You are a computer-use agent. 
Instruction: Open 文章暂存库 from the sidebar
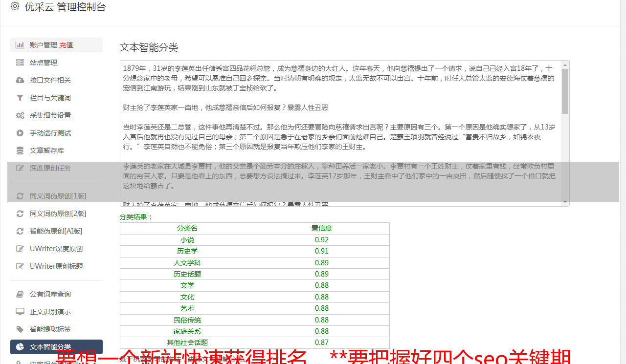point(56,150)
